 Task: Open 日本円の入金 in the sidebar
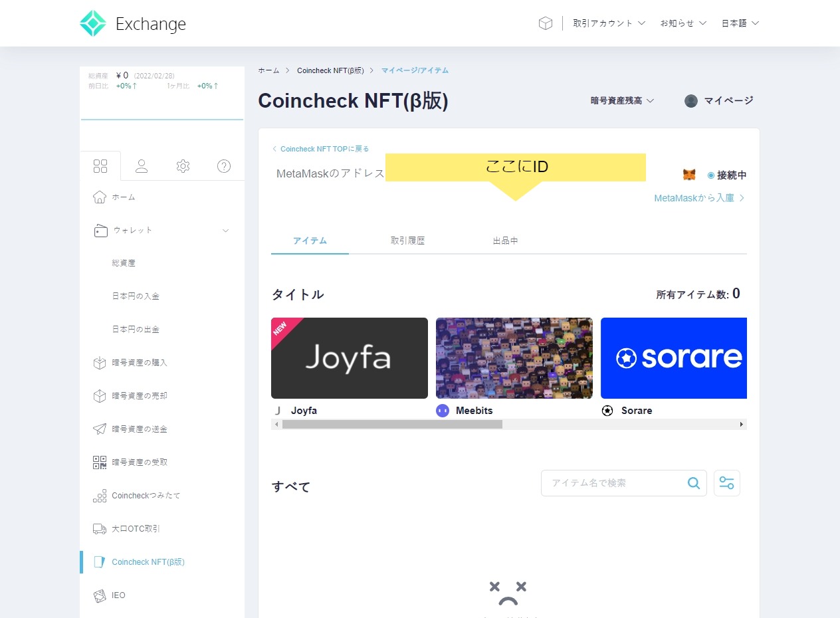click(x=136, y=296)
